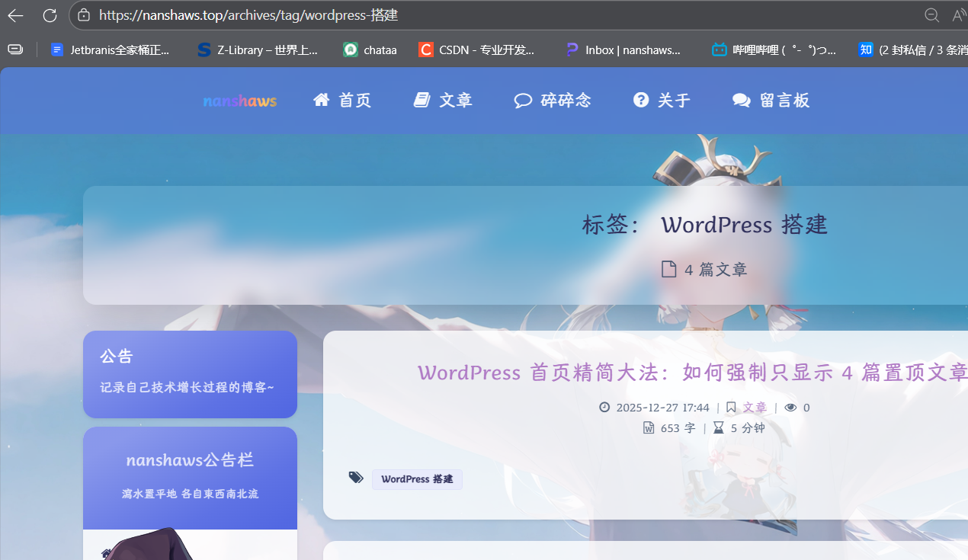Open the Inbox nanshaws bookmark
The image size is (968, 560).
point(623,50)
